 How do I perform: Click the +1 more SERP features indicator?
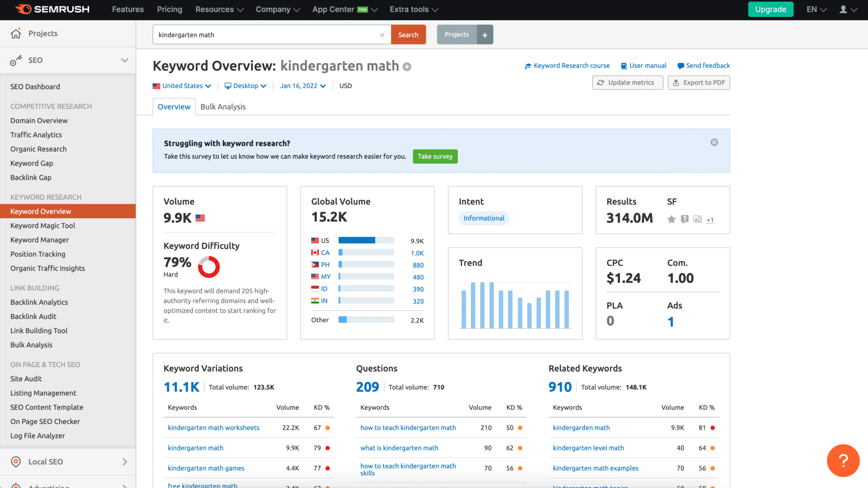[710, 220]
